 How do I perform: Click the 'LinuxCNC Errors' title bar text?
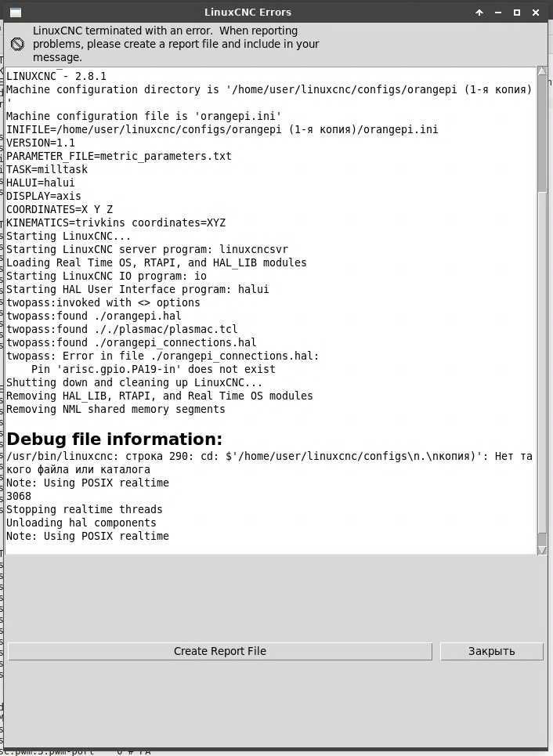pyautogui.click(x=248, y=13)
